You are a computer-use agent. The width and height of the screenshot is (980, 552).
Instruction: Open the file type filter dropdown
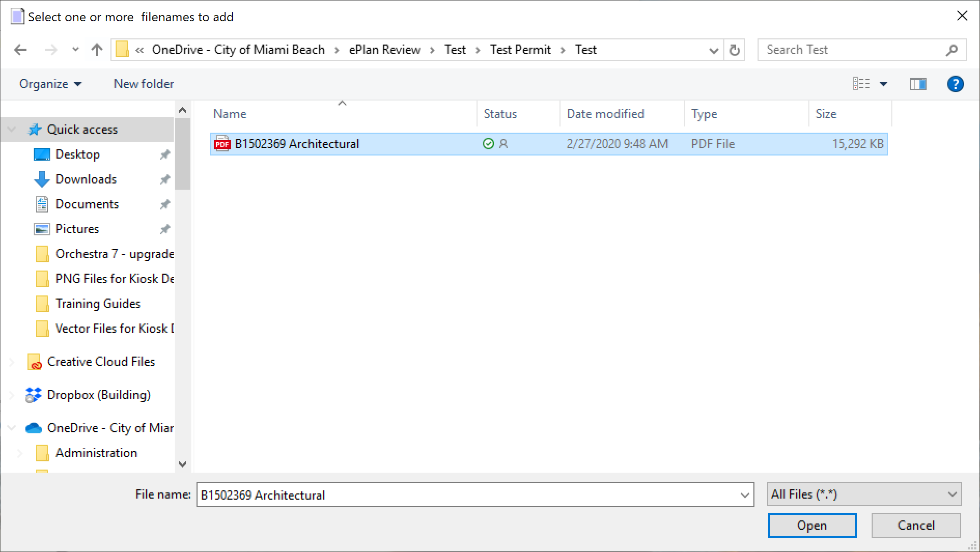(863, 494)
